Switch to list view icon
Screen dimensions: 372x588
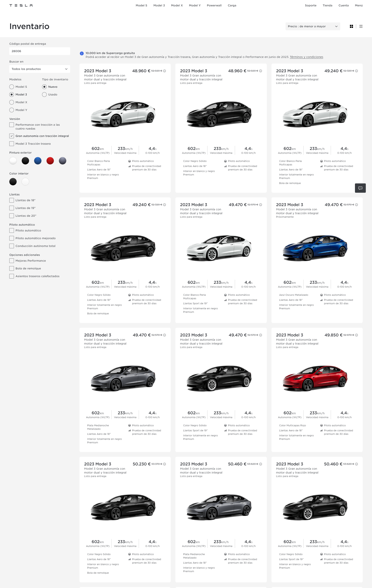[x=361, y=26]
